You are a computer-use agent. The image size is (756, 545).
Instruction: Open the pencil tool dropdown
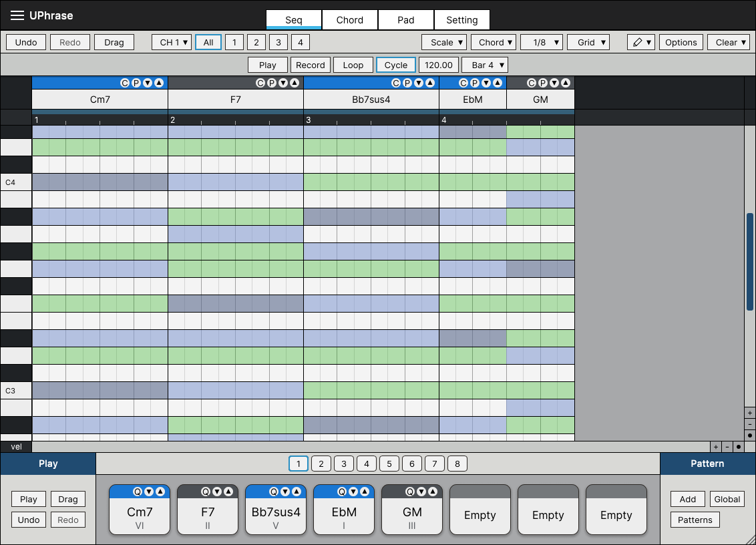coord(641,43)
